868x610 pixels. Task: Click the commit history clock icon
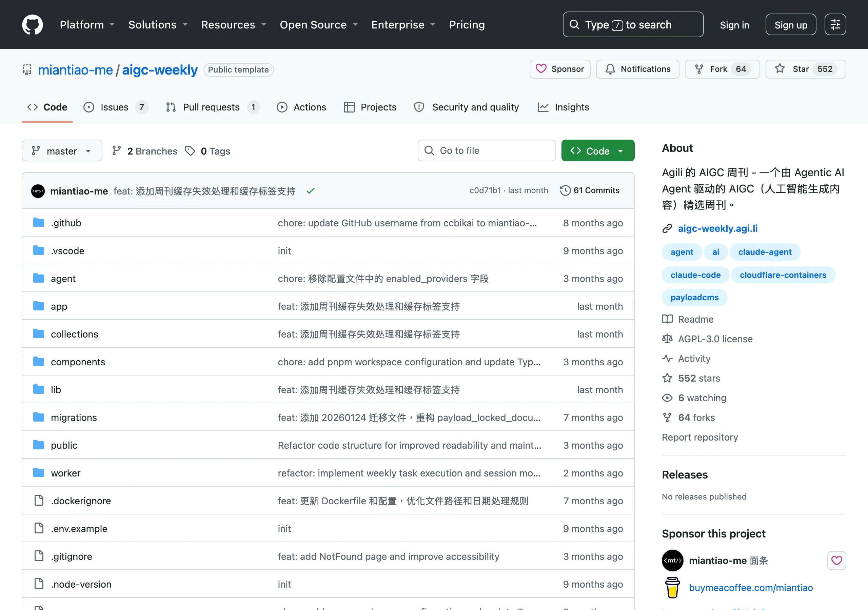click(x=565, y=190)
